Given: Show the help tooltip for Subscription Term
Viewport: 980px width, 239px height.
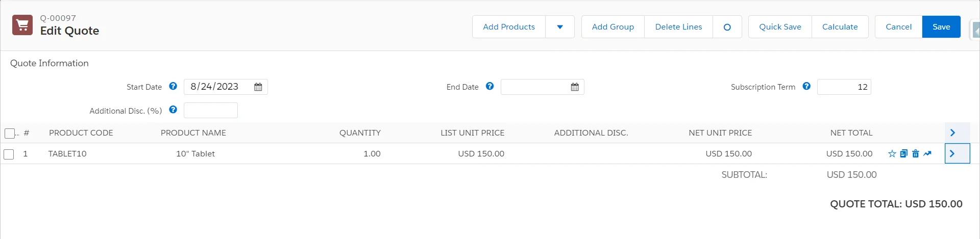Looking at the screenshot, I should [806, 87].
